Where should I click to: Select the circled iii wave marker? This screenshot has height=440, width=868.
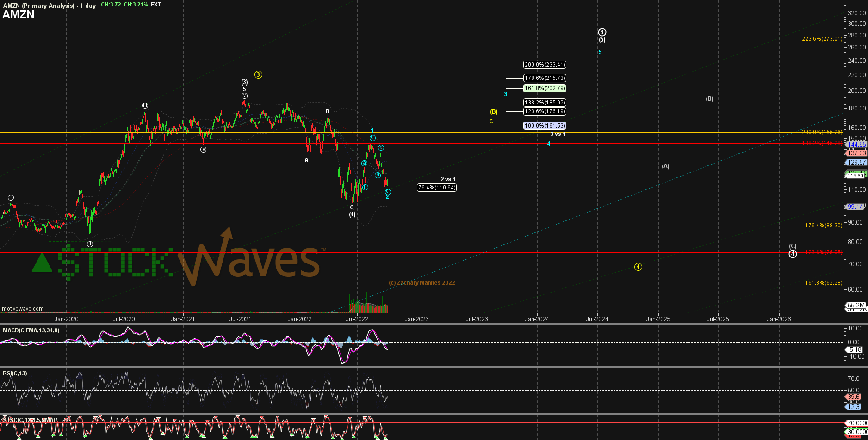pos(145,106)
